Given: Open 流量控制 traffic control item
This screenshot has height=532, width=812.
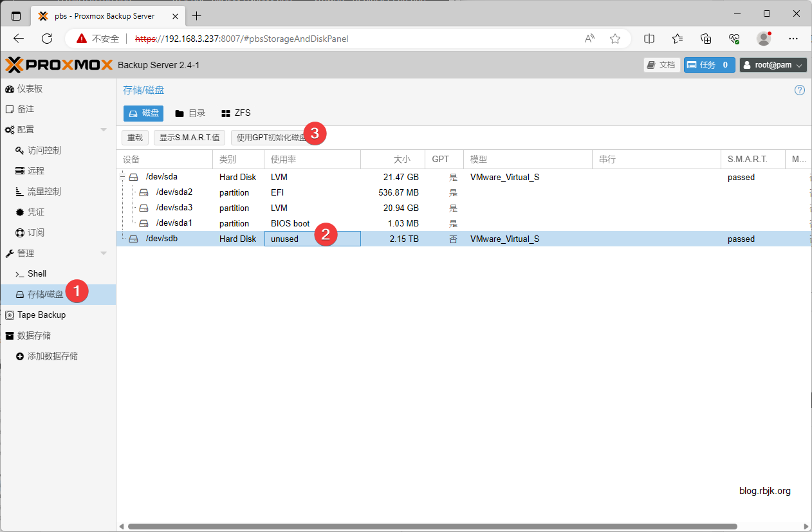Looking at the screenshot, I should point(44,192).
